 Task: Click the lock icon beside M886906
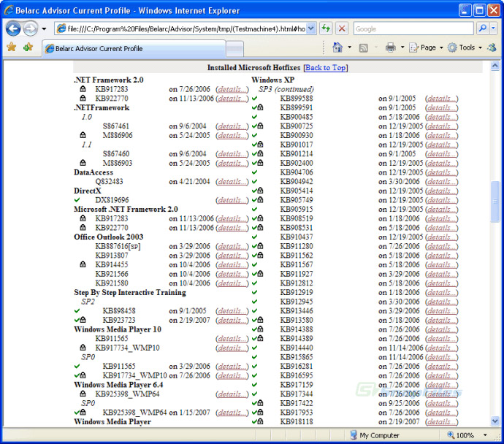click(x=83, y=135)
